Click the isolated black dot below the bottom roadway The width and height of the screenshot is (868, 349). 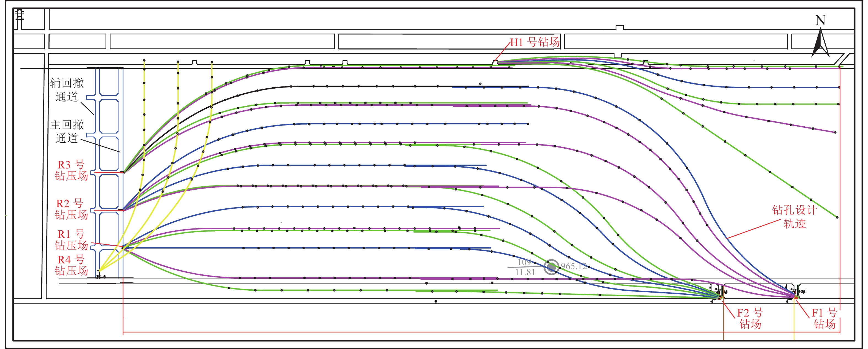(x=436, y=301)
